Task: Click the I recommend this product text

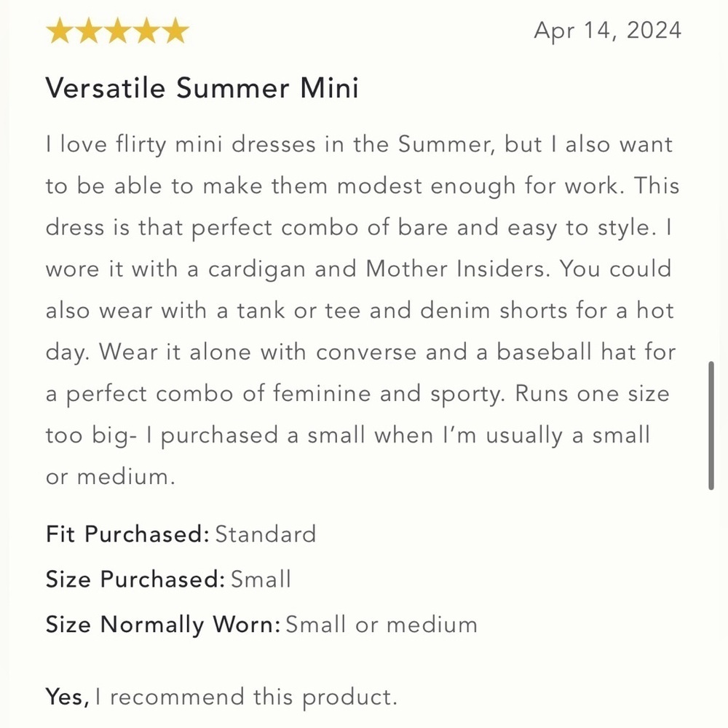Action: [x=247, y=697]
